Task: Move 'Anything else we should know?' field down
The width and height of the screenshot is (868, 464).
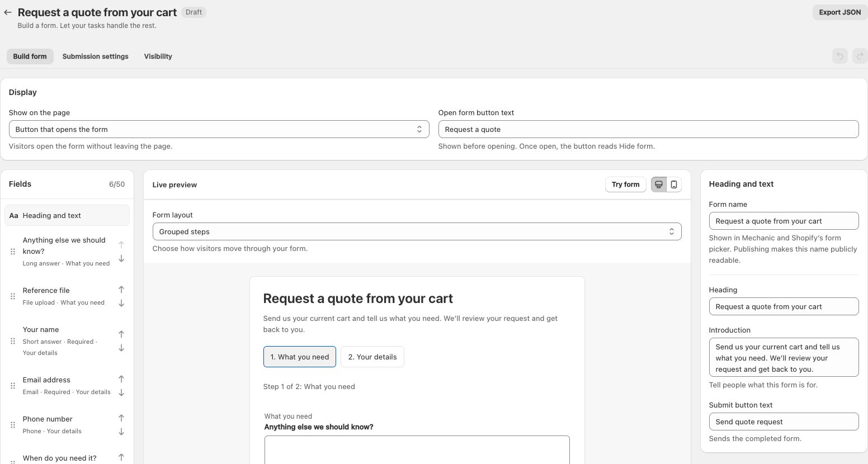Action: point(121,259)
